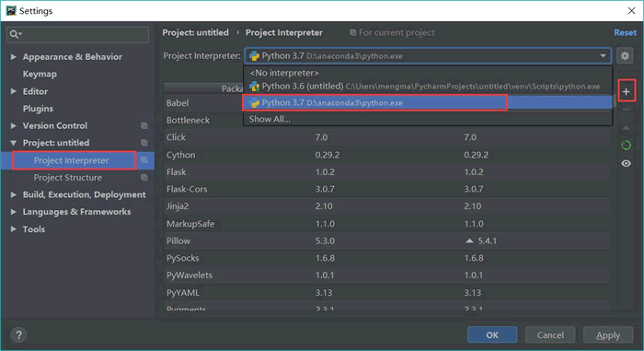The image size is (644, 351).
Task: Click the Project Interpreter dropdown arrow
Action: 603,56
